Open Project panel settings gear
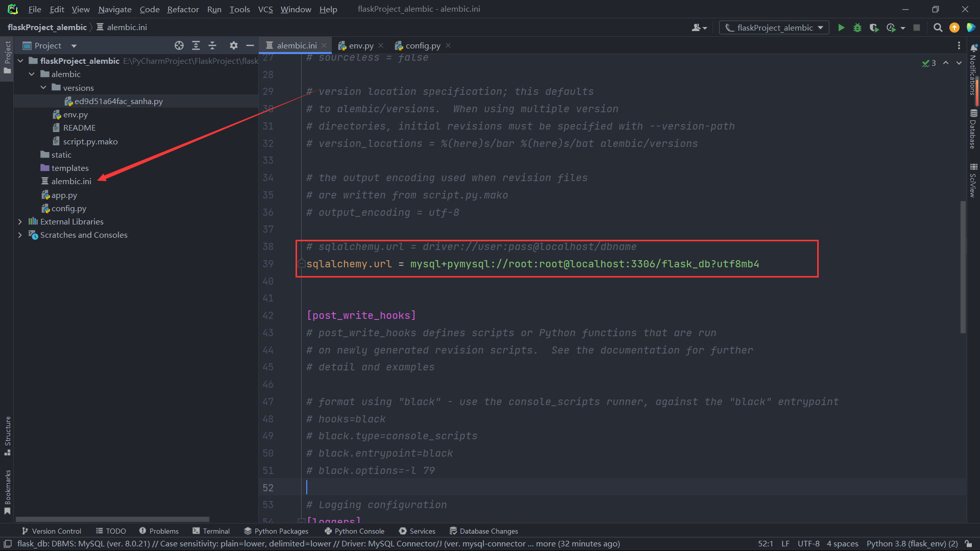Screen dimensions: 980x551 233,45
